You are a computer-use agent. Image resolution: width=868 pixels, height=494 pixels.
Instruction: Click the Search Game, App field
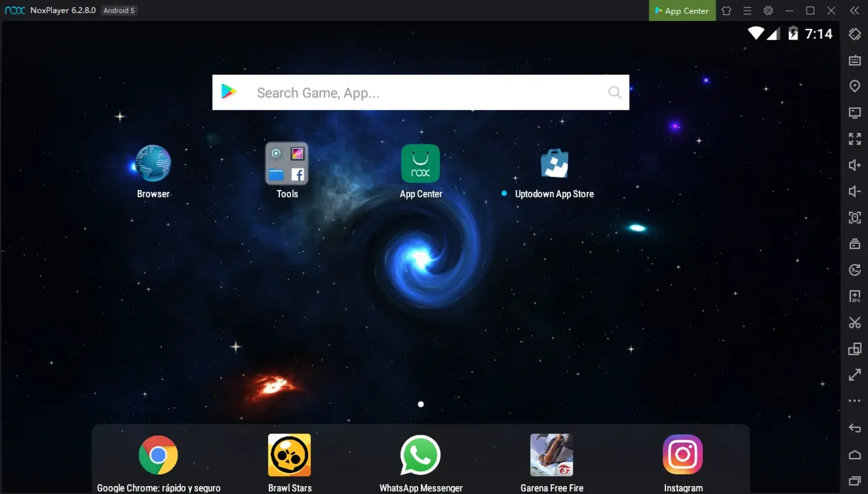tap(421, 92)
